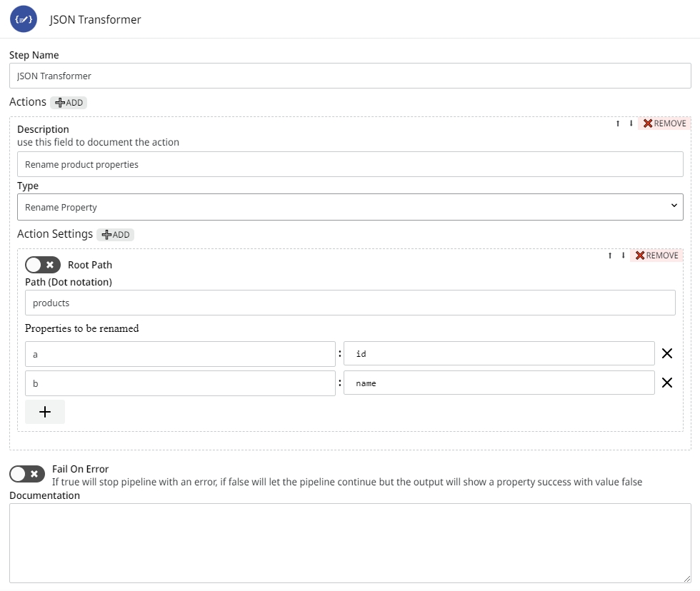Move the action down with the arrow
700x591 pixels.
631,123
